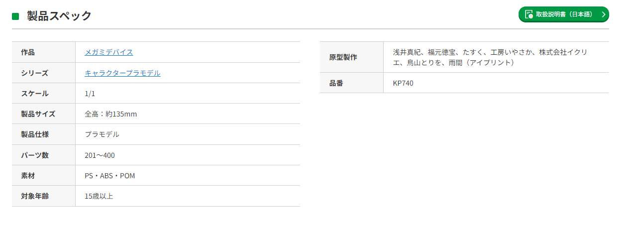Click the 全高：約135mm size value
This screenshot has height=238, width=644.
click(x=110, y=114)
